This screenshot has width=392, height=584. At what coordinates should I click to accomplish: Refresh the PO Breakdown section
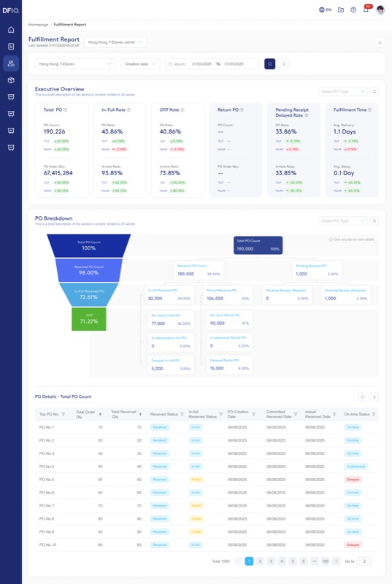(x=374, y=221)
